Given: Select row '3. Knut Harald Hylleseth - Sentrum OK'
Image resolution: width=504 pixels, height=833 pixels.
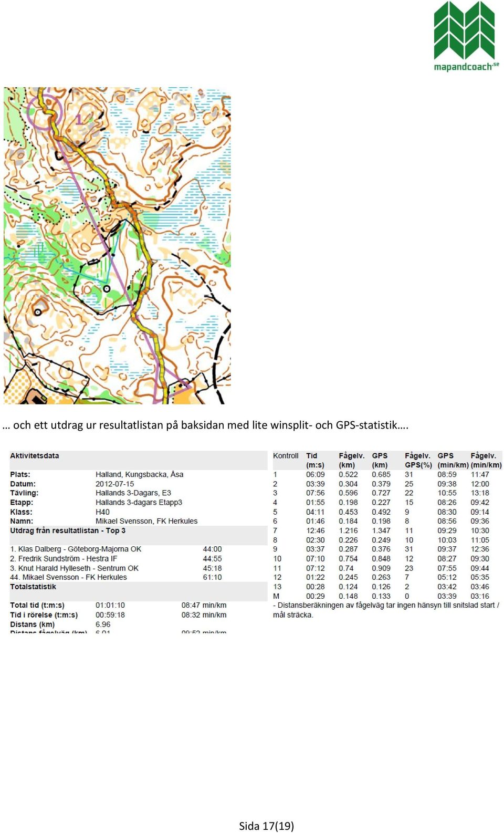Looking at the screenshot, I should coord(75,568).
